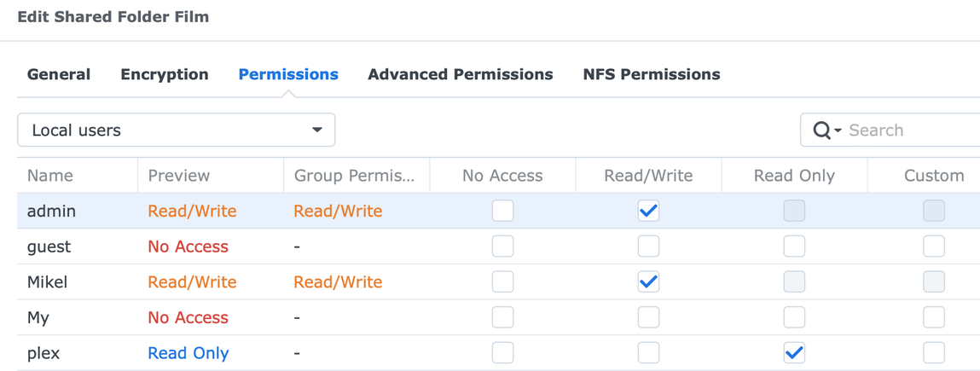Go to Advanced Permissions tab
980x371 pixels.
click(461, 75)
